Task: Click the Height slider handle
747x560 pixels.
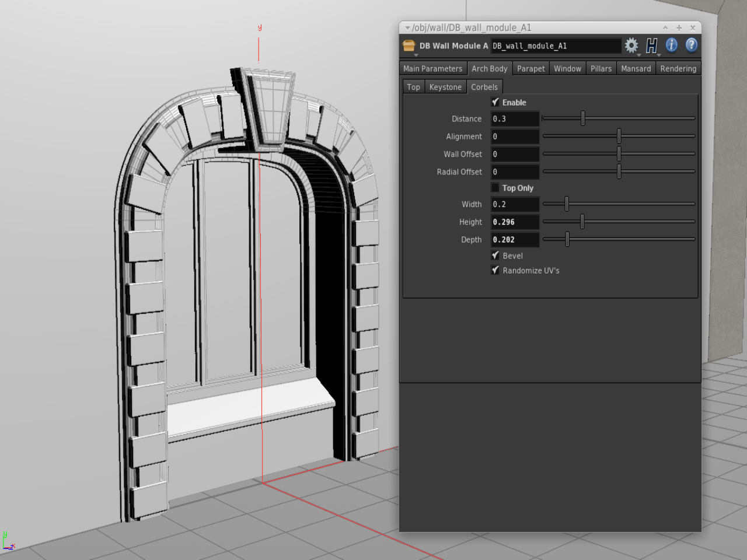Action: pos(582,222)
